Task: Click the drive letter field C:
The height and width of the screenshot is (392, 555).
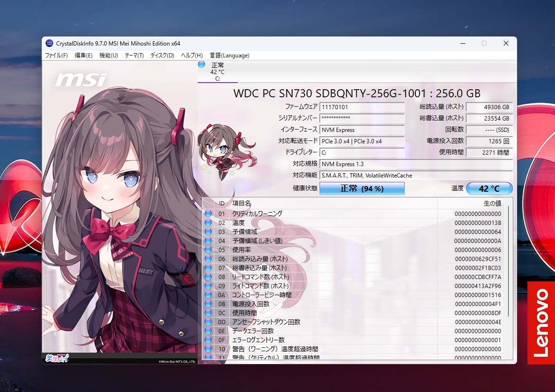Action: pyautogui.click(x=362, y=152)
